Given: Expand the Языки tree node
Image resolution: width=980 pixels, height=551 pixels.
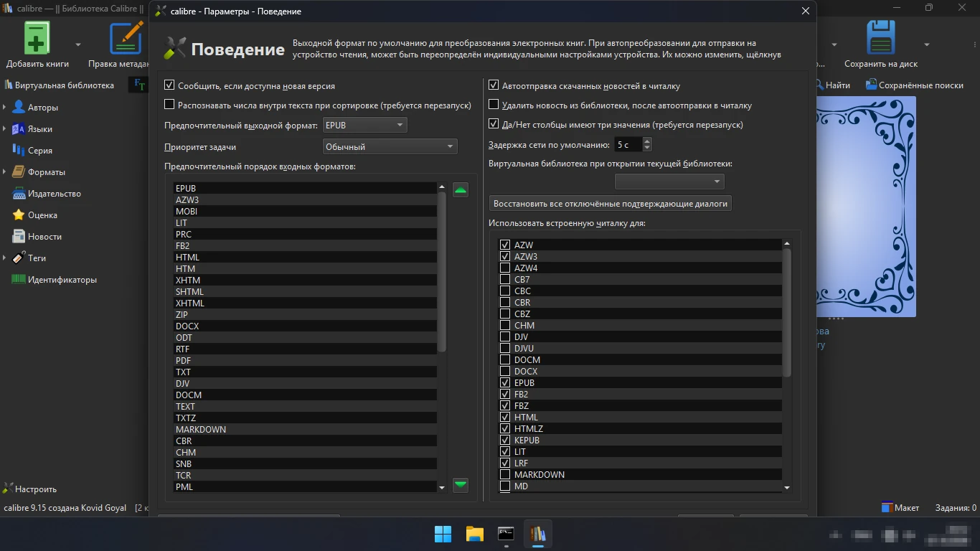Looking at the screenshot, I should coord(5,129).
